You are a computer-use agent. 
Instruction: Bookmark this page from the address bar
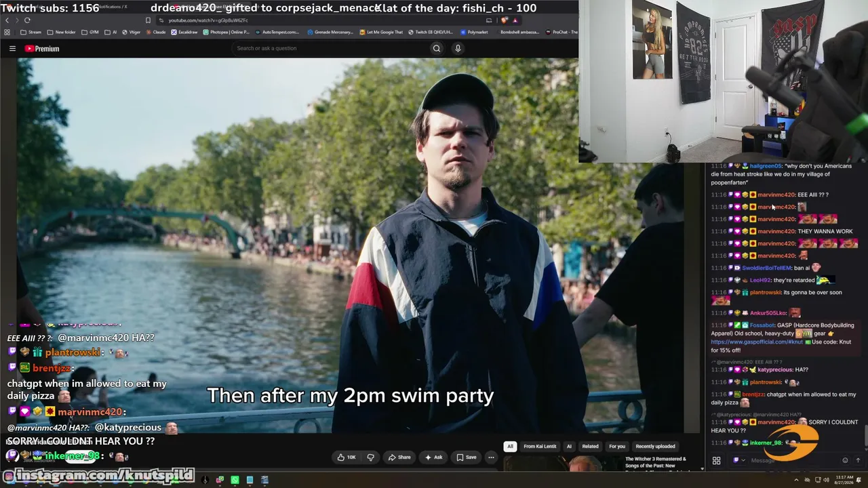click(148, 20)
